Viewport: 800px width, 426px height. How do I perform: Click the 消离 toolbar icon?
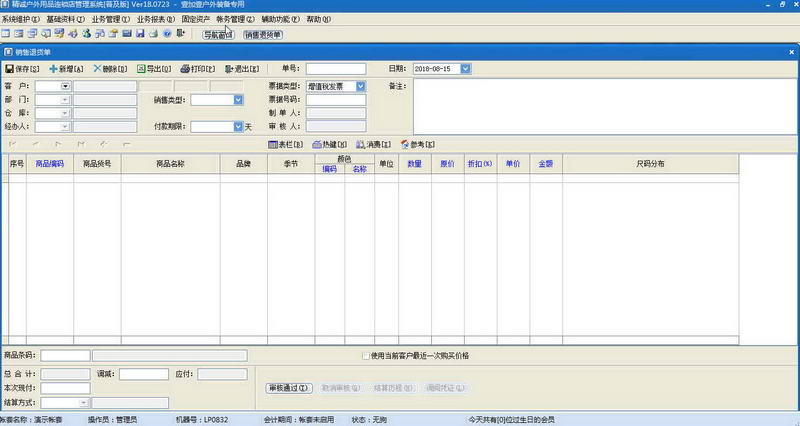[x=361, y=145]
